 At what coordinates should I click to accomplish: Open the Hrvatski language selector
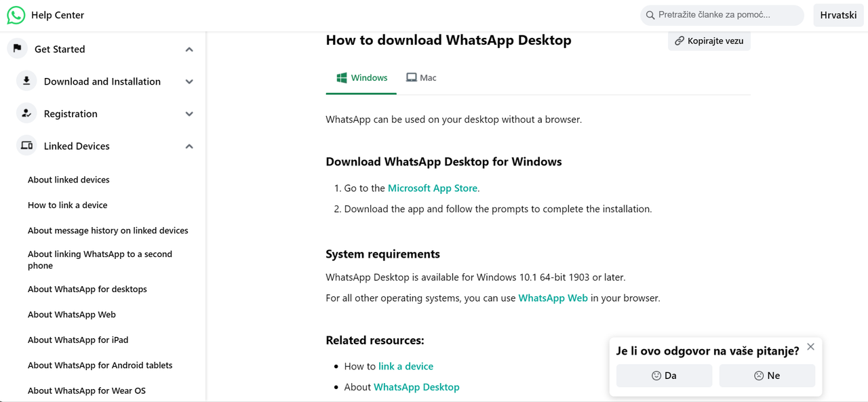coord(838,15)
